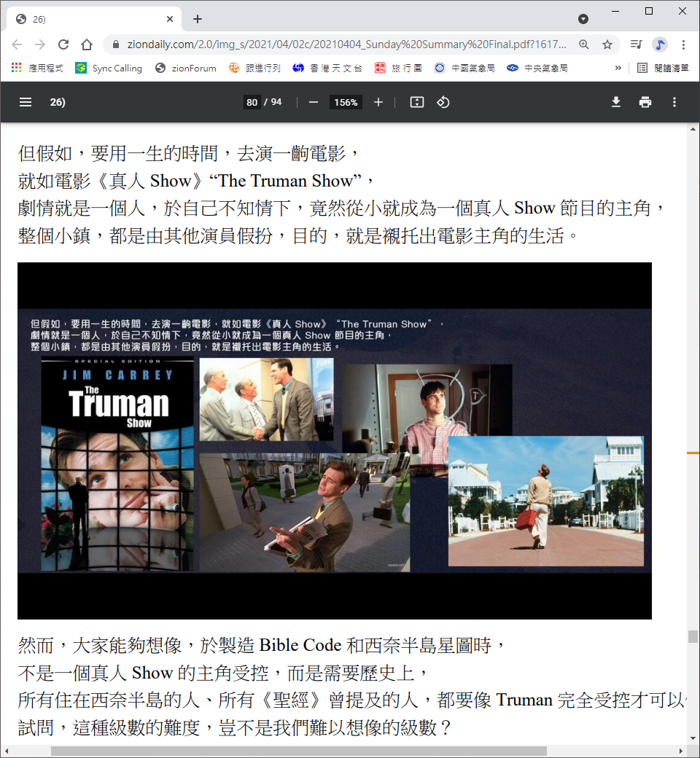The height and width of the screenshot is (758, 700).
Task: Open the Chrome profile avatar
Action: pos(660,44)
